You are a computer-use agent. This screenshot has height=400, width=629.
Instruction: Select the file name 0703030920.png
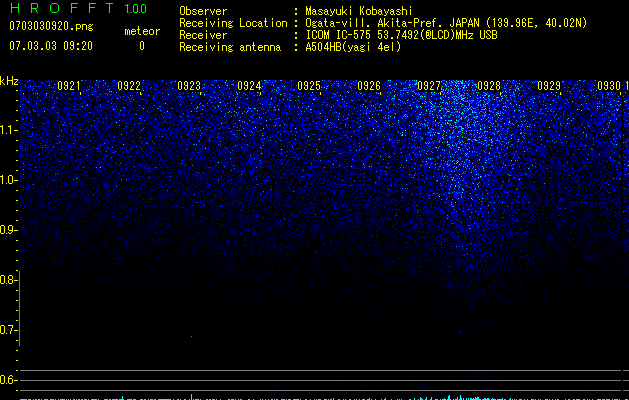click(x=51, y=26)
